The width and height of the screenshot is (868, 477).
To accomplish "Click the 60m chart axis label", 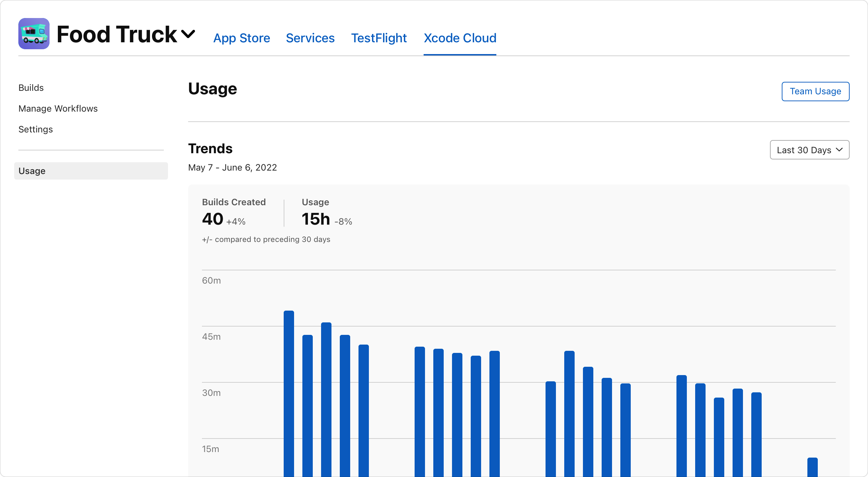I will [211, 280].
